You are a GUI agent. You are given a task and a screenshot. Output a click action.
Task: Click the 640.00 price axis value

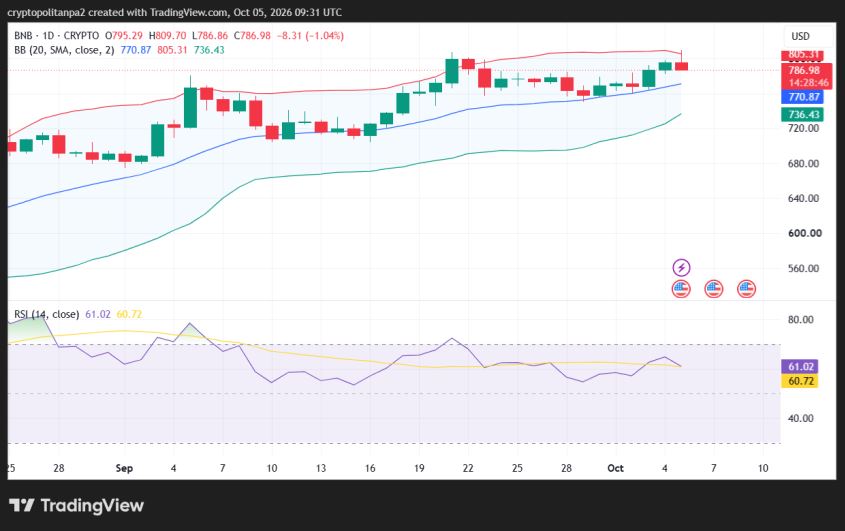point(803,198)
